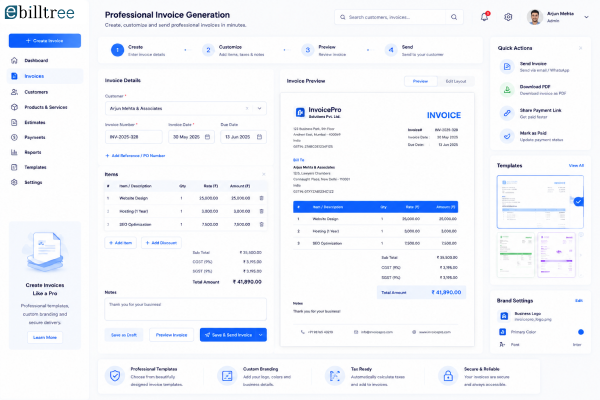Screen dimensions: 600x400
Task: Click the Reports chart icon
Action: (x=14, y=152)
